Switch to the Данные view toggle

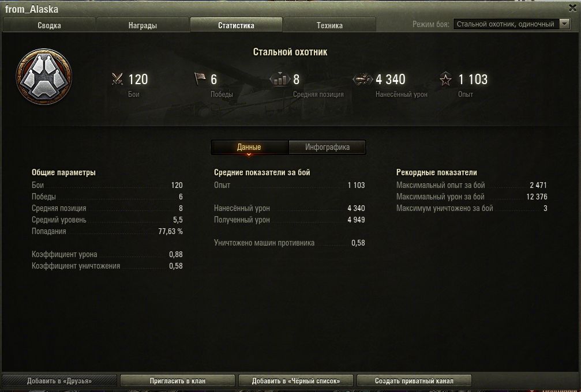249,147
